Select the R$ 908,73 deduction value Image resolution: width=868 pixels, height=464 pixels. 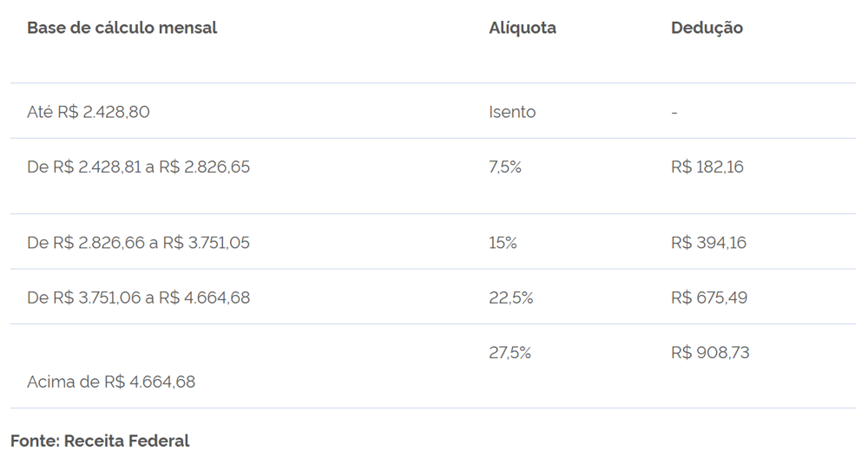(x=709, y=353)
